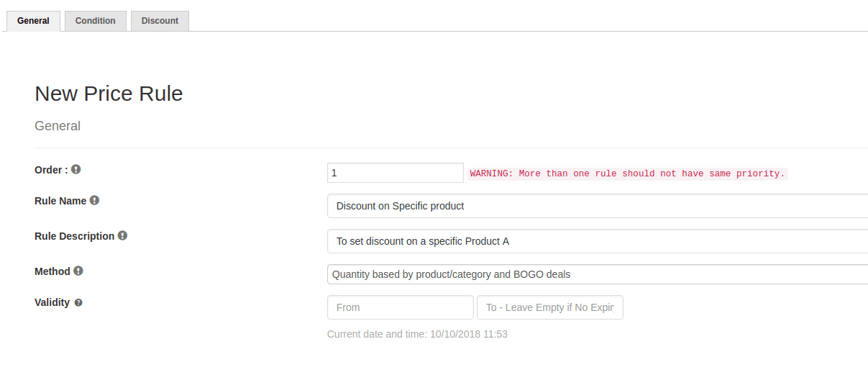Click the Order priority number field

395,173
